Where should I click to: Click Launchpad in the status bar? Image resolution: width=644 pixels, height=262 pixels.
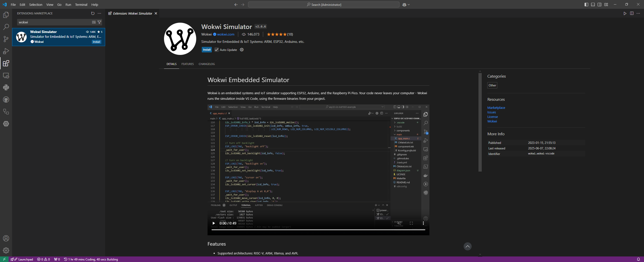(22, 259)
